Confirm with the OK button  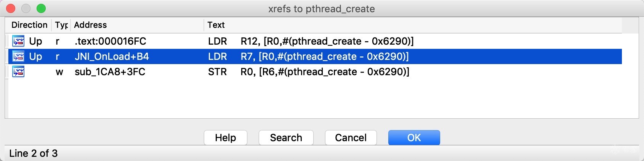click(414, 137)
